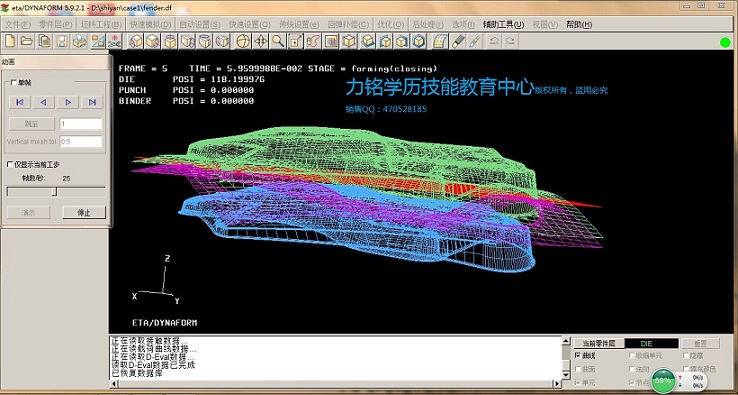The width and height of the screenshot is (738, 395).
Task: Click the free rotate sphere toolbar icon
Action: pyautogui.click(x=243, y=41)
